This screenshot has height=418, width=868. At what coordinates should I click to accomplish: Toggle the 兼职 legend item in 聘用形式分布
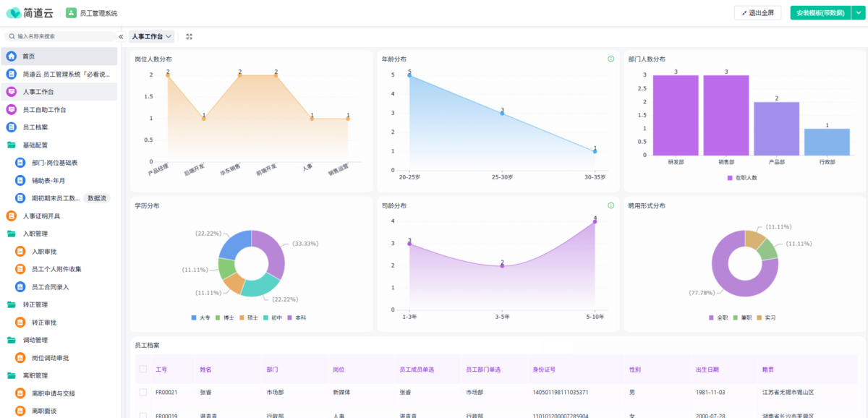click(744, 317)
